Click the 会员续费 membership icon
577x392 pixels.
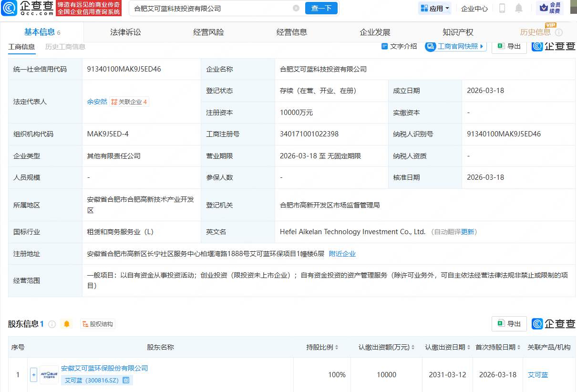(x=551, y=8)
